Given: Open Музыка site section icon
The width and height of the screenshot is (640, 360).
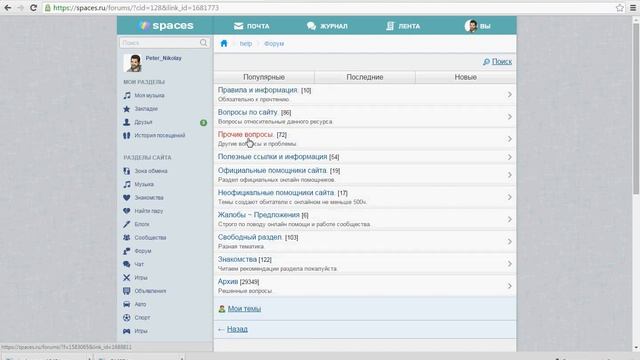Looking at the screenshot, I should click(127, 184).
